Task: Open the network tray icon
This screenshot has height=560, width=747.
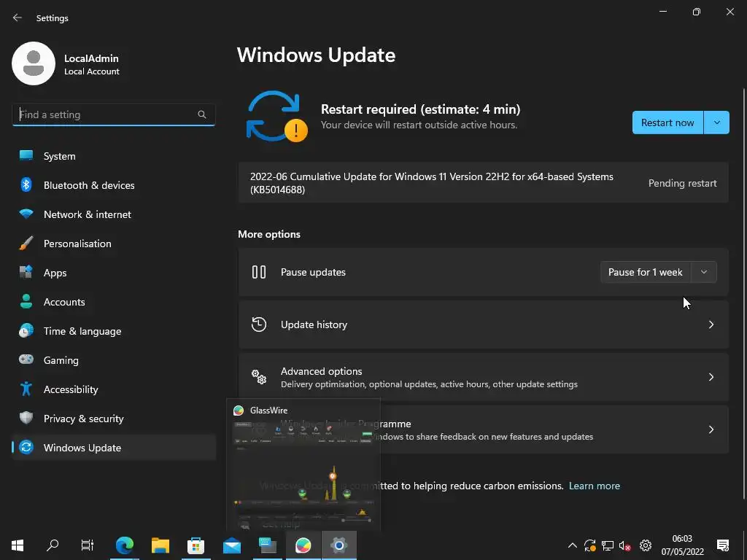Action: 608,545
